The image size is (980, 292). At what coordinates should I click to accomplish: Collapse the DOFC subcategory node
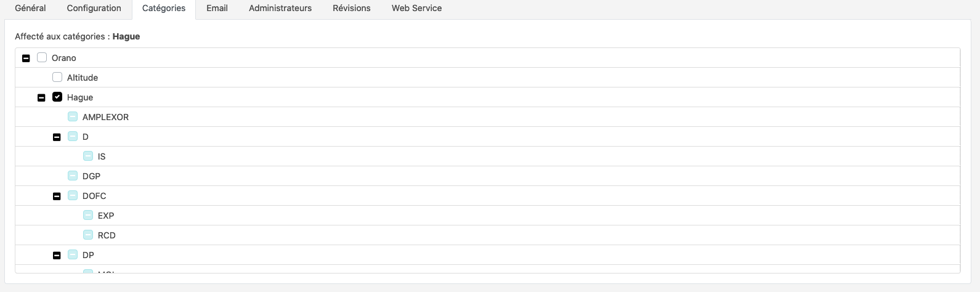[57, 197]
